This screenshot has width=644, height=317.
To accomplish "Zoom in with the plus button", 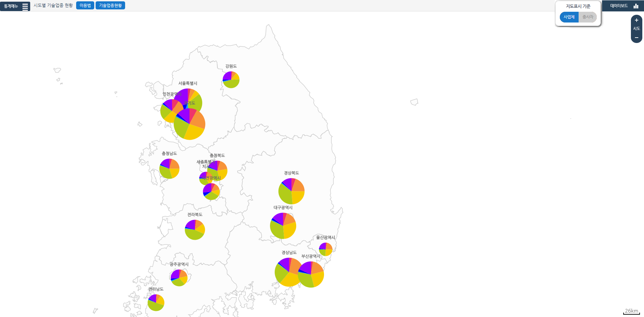I will [x=636, y=20].
